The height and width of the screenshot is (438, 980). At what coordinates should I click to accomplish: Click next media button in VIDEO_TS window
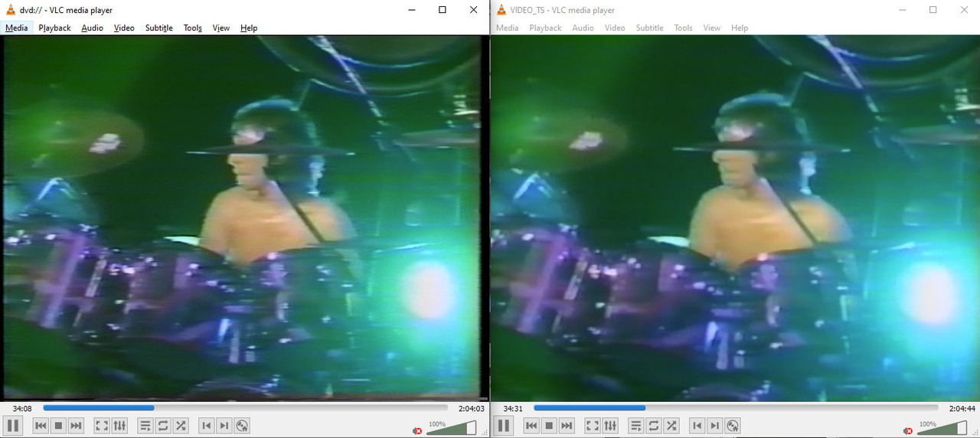567,426
